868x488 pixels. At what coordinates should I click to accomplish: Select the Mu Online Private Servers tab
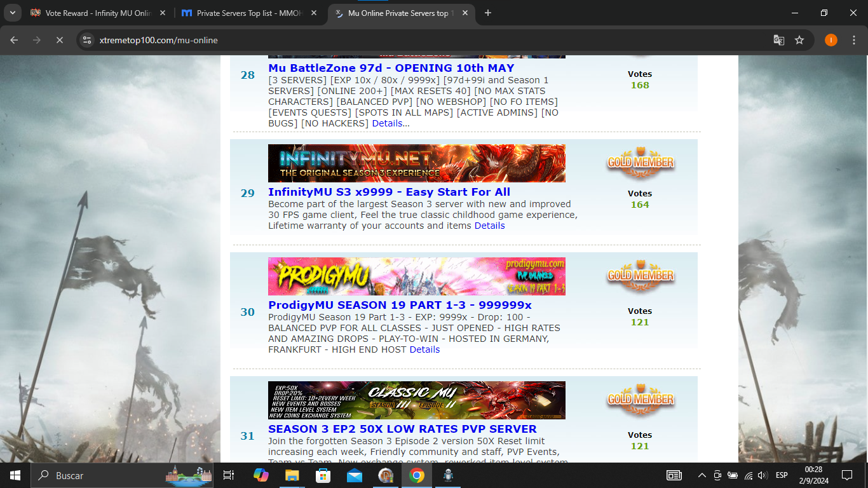(x=402, y=13)
